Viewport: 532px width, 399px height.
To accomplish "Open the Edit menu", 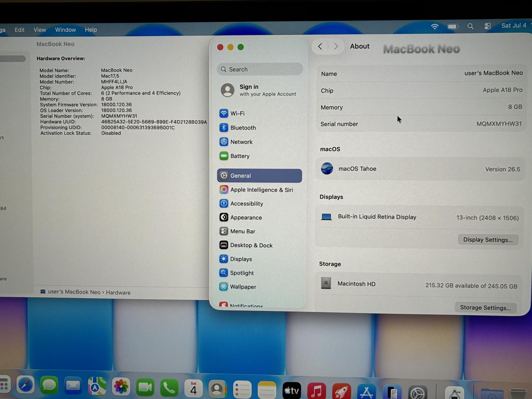I will click(20, 30).
